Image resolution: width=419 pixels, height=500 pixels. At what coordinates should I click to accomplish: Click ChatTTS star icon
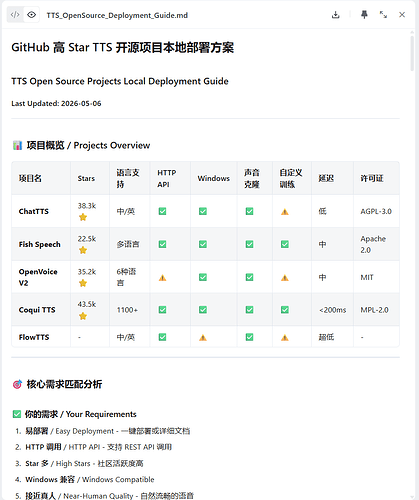(83, 217)
